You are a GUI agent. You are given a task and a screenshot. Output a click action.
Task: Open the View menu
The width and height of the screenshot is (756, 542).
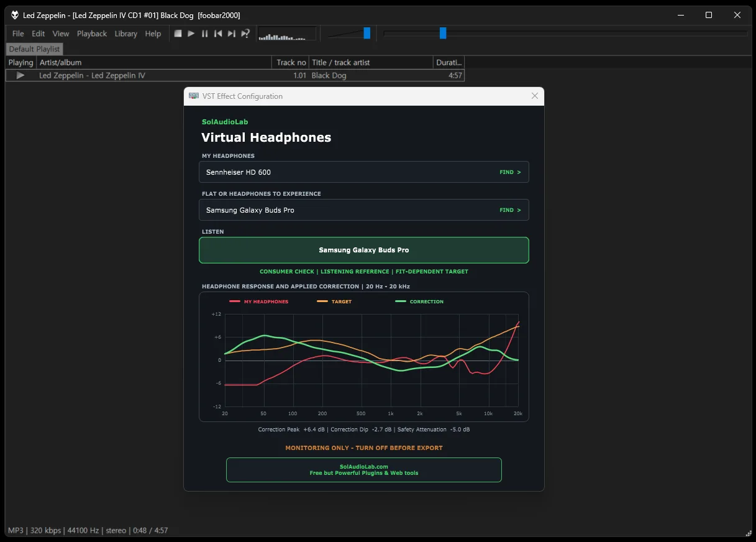61,34
